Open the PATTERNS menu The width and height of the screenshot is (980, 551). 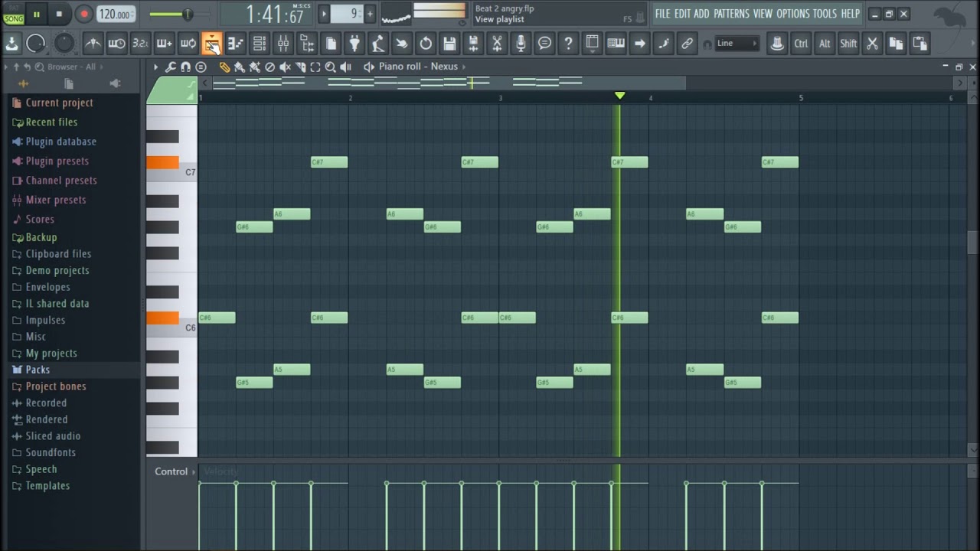pyautogui.click(x=731, y=14)
